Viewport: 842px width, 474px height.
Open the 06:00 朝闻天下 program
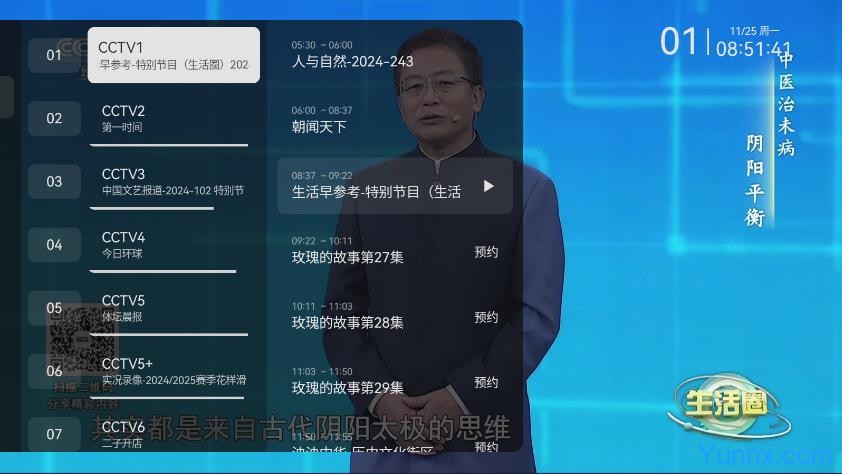(395, 120)
